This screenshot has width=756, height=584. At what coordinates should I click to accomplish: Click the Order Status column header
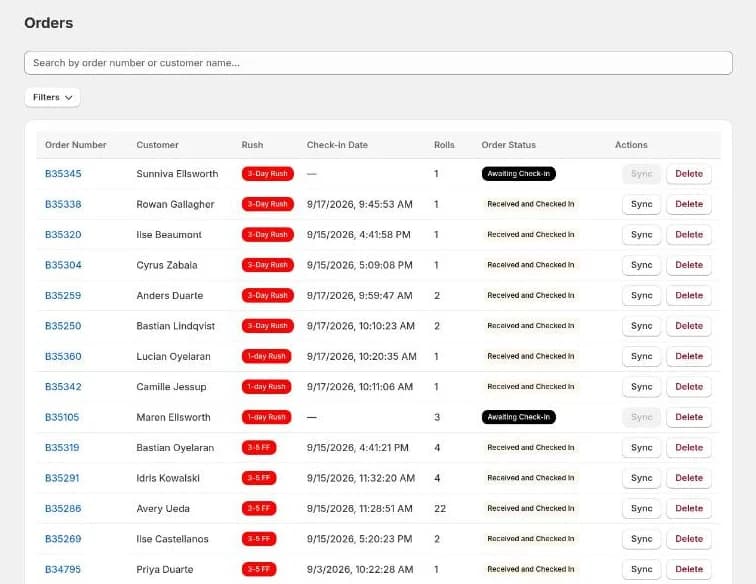click(509, 145)
